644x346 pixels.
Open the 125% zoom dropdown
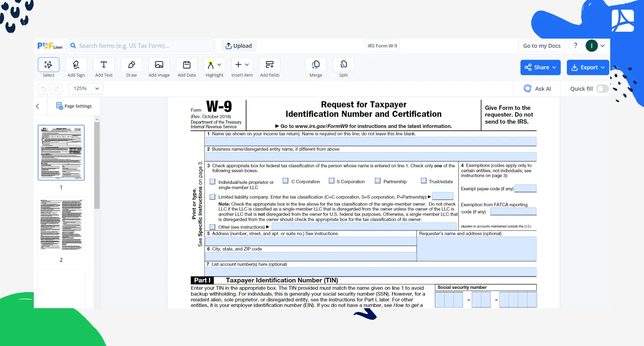[86, 89]
